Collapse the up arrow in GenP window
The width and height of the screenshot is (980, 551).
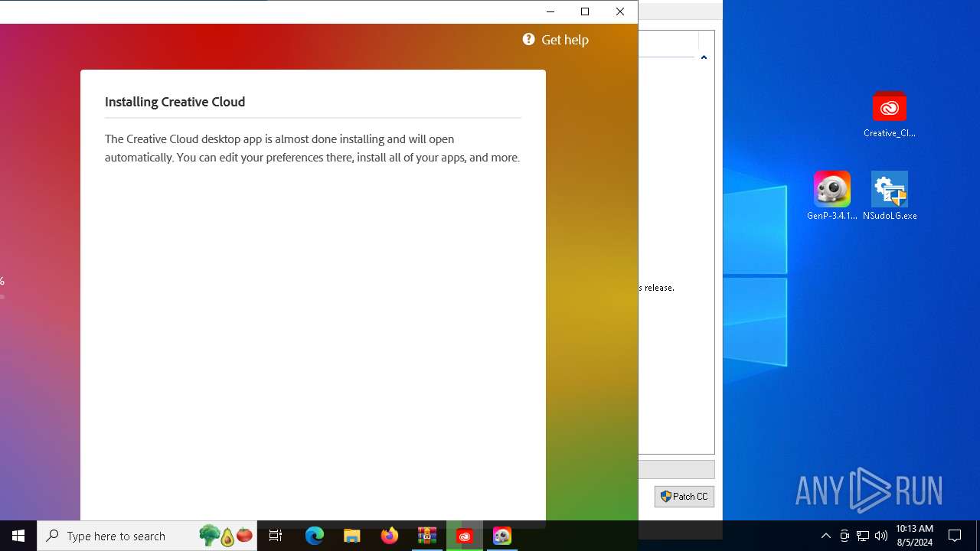[x=704, y=57]
